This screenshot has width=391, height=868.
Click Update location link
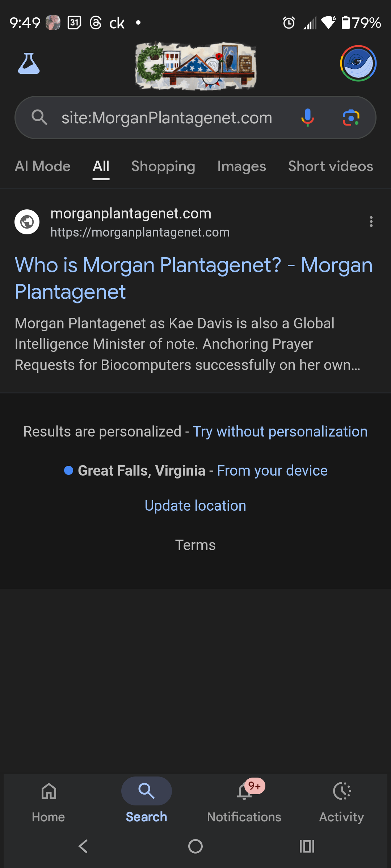[x=195, y=506]
